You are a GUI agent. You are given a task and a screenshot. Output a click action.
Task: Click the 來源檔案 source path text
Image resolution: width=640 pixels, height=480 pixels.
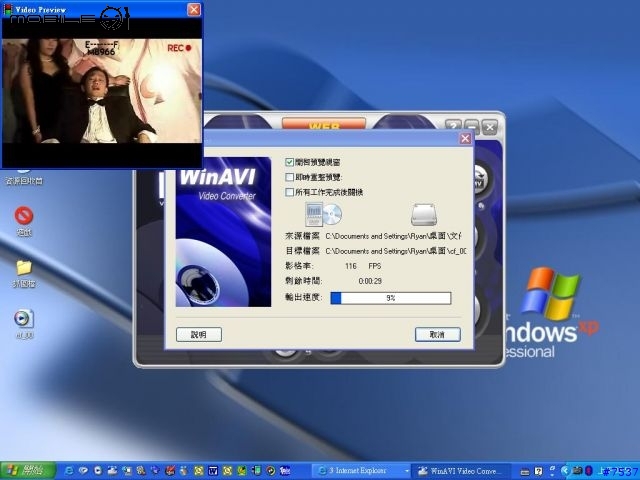pos(393,236)
